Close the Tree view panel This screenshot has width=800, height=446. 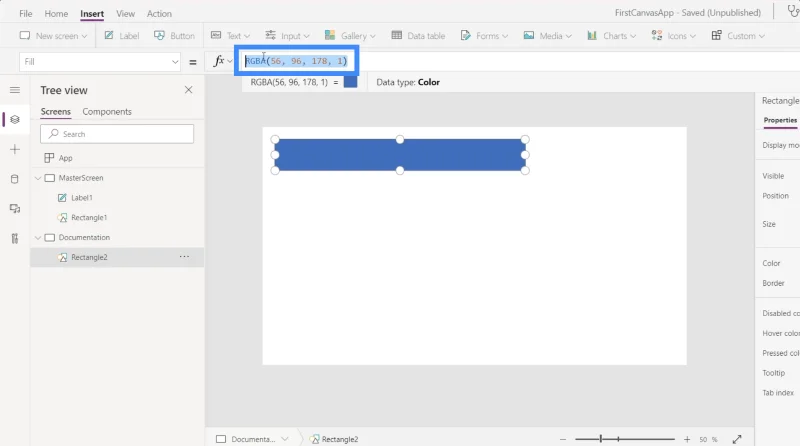(x=188, y=90)
